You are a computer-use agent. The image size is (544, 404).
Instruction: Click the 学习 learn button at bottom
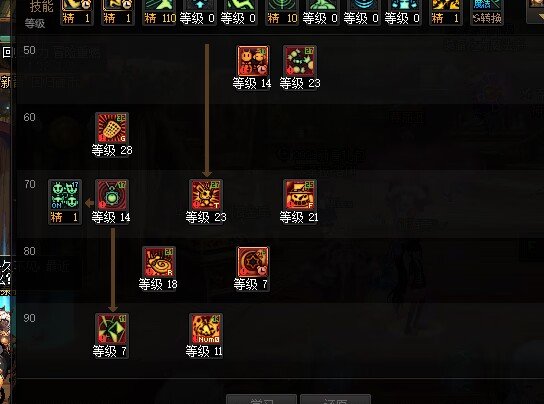click(x=261, y=399)
